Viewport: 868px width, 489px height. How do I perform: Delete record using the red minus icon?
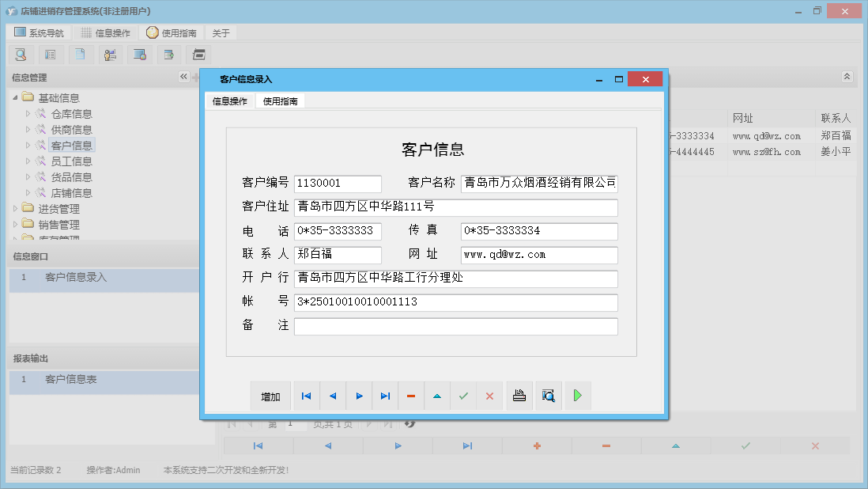click(411, 396)
